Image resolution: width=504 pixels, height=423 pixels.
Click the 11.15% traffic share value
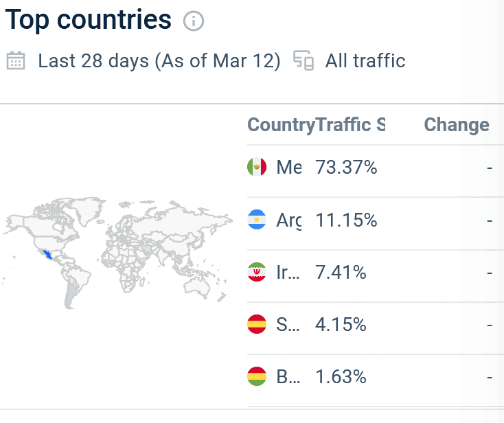coord(346,220)
